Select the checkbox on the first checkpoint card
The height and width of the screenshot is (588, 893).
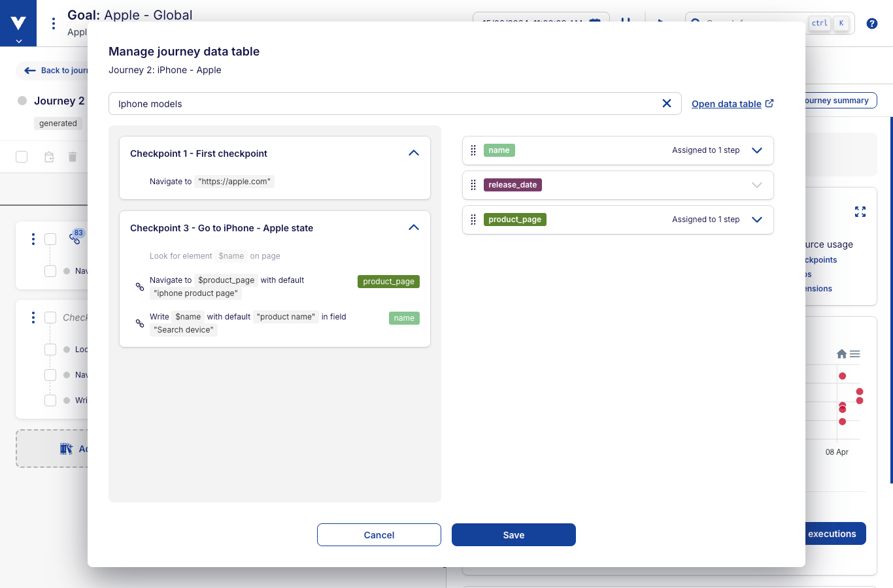[x=50, y=239]
